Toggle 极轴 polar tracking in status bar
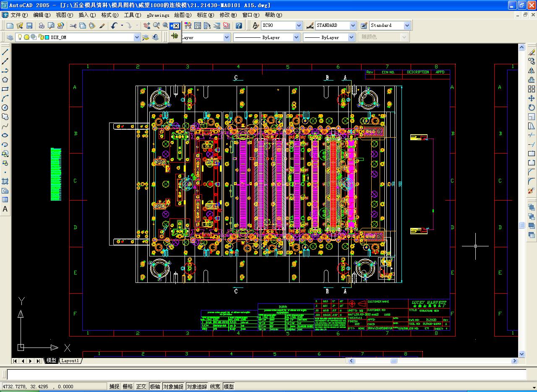Viewport: 537px width, 392px height. 155,387
